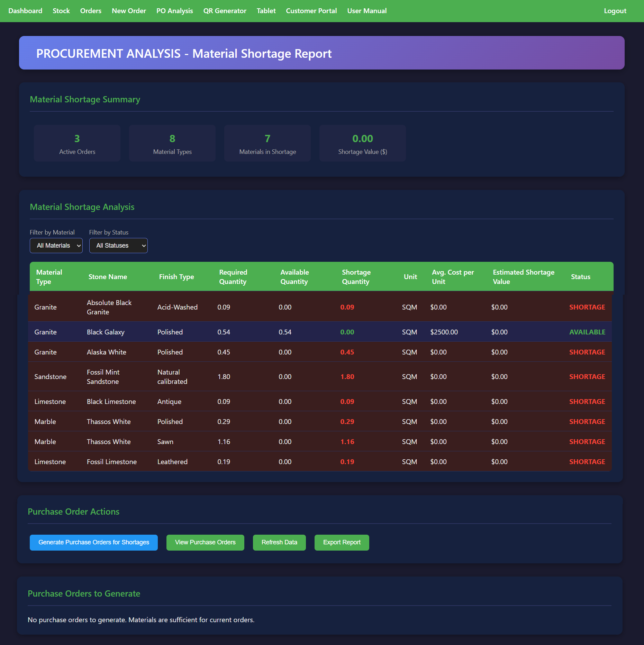Image resolution: width=644 pixels, height=645 pixels.
Task: Open the Filter by Material dropdown
Action: [x=56, y=246]
